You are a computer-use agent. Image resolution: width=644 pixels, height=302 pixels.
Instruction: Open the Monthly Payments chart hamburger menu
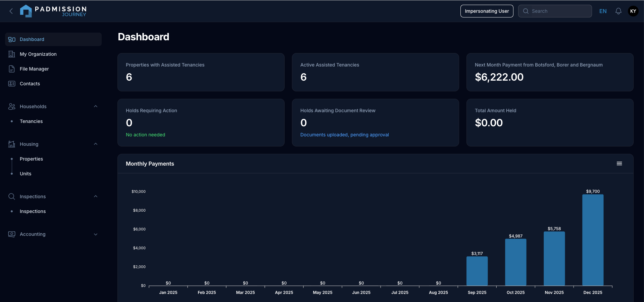coord(619,164)
